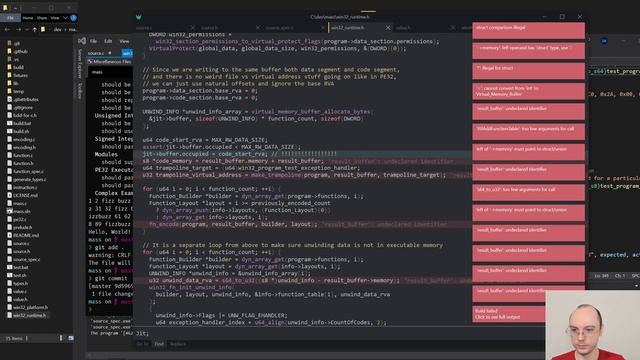Select encoding.c file
Image resolution: width=640 pixels, height=360 pixels.
point(21,140)
